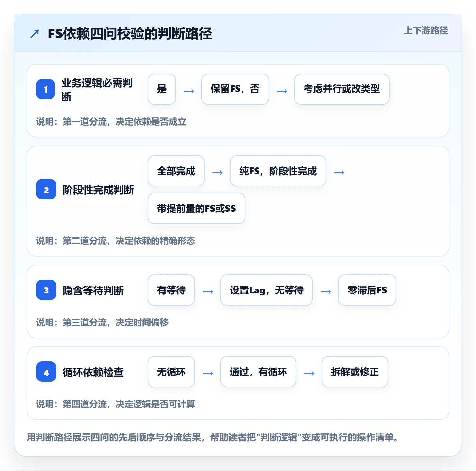Click the 通过，有循环 box
476x471 pixels.
coord(258,372)
